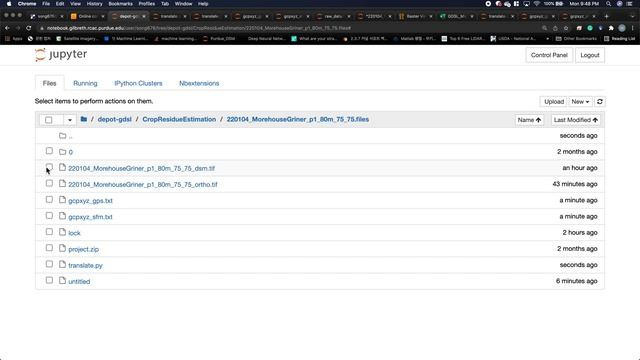Click file icon next to ortho.tif
Image resolution: width=640 pixels, height=360 pixels.
click(62, 184)
